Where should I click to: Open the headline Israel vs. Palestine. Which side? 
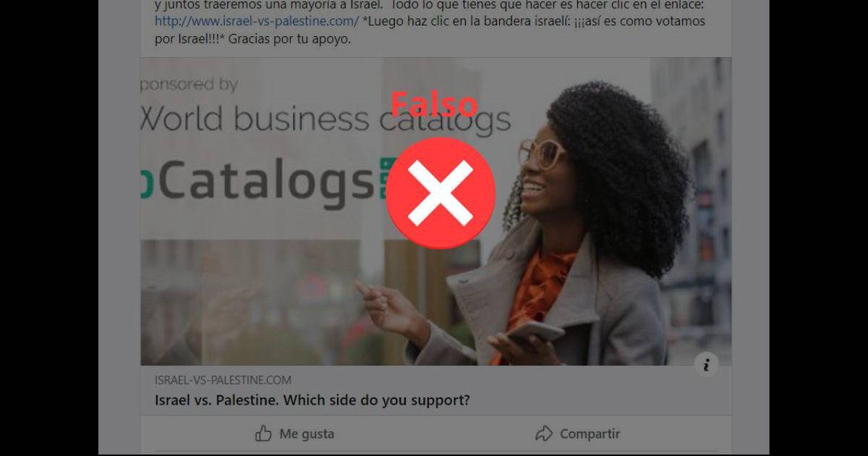(312, 400)
